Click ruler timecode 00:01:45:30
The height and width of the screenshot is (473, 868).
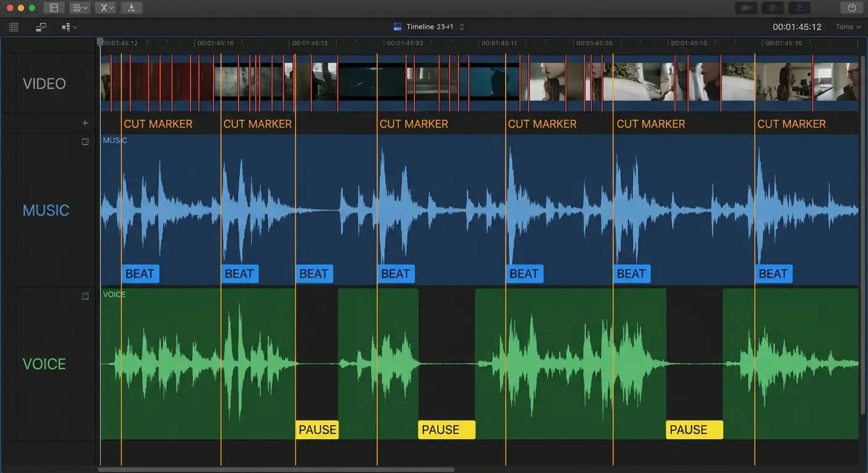coord(784,43)
